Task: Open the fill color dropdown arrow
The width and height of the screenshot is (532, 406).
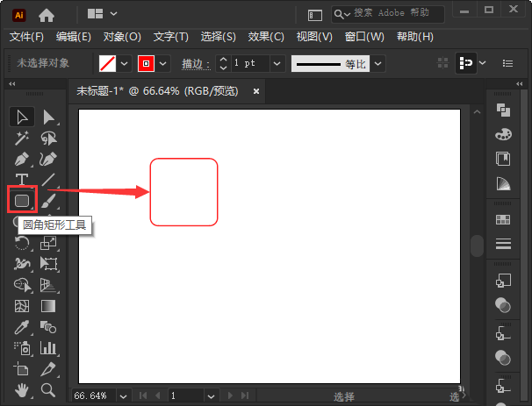Action: click(x=124, y=64)
